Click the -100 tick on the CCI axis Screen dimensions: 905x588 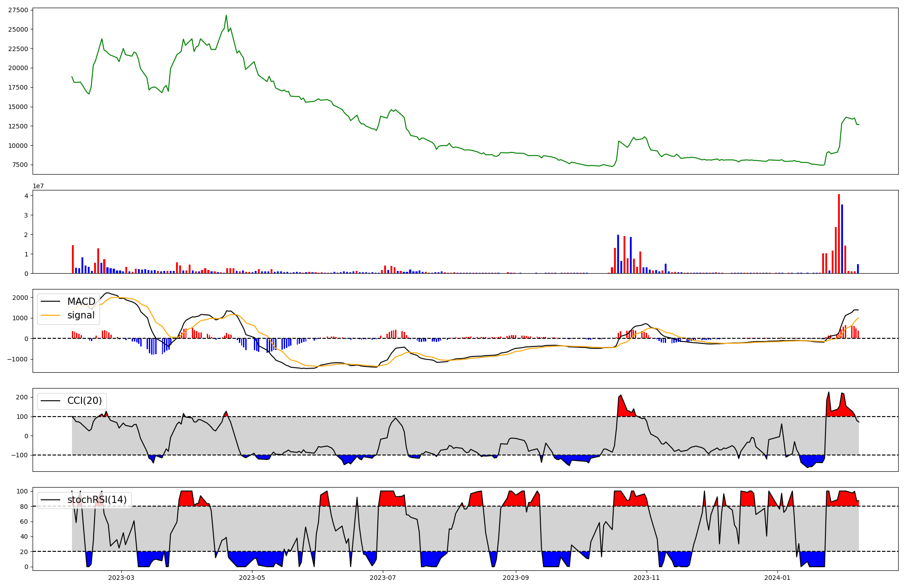20,455
